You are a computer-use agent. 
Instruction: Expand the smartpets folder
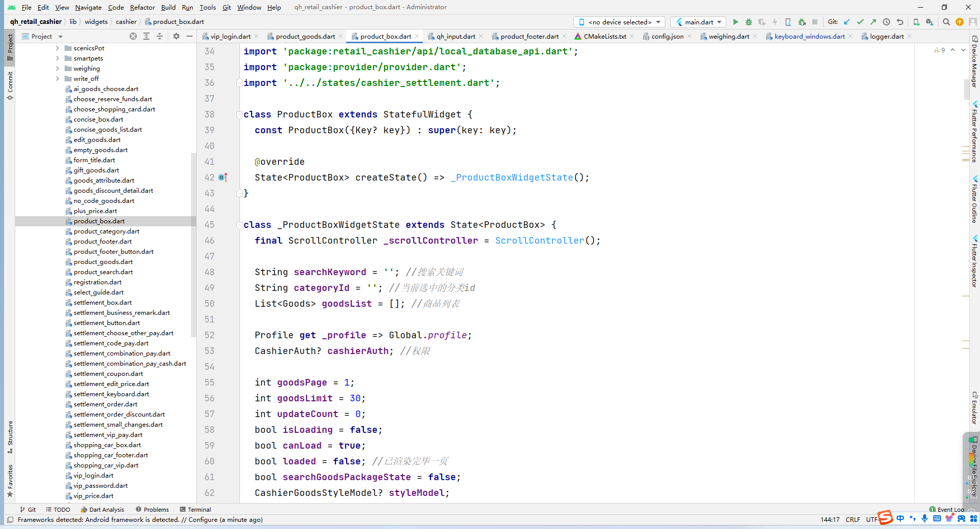pos(57,58)
